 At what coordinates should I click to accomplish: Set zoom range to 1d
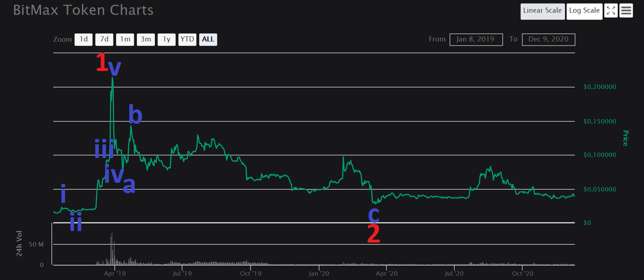[x=84, y=39]
